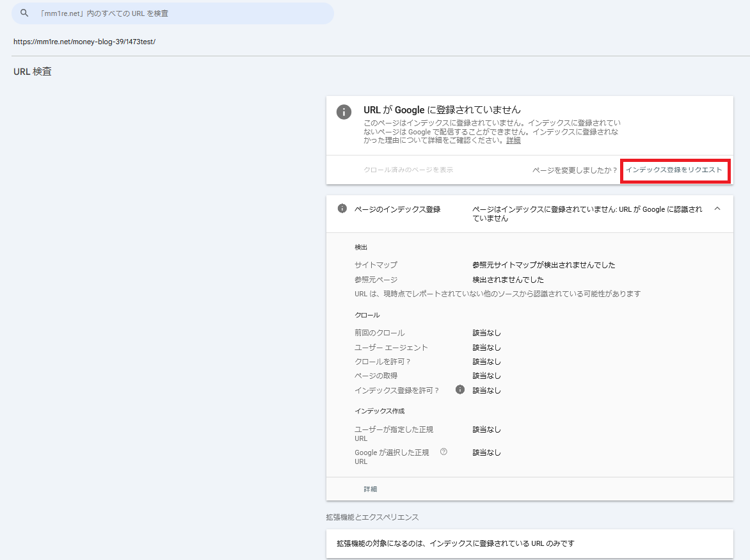Click the ページを変更しましたか？ text

click(x=575, y=170)
